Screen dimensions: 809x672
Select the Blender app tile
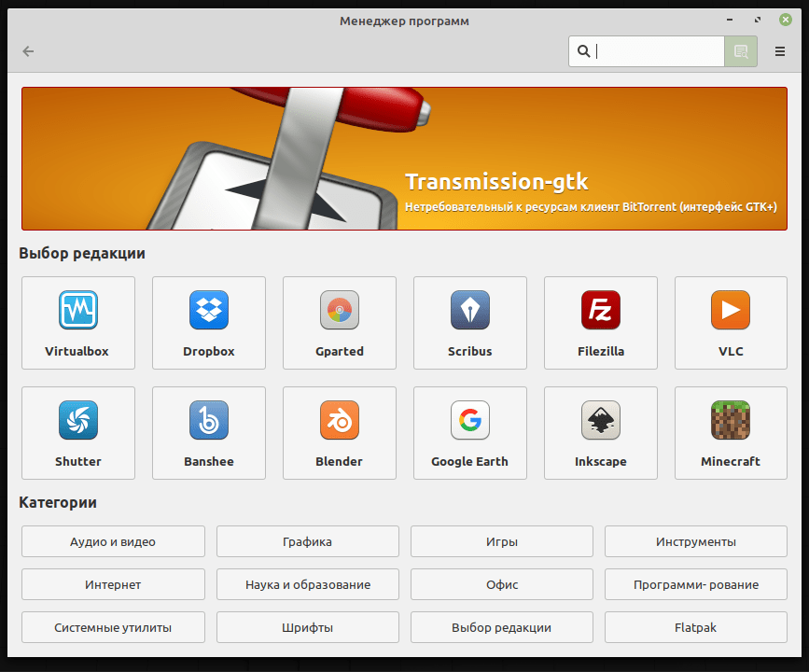[x=339, y=433]
